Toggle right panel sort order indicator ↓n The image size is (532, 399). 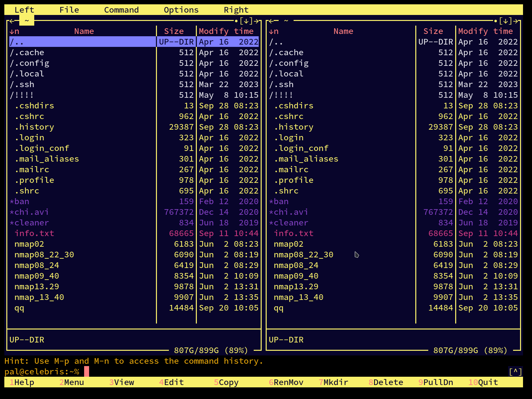[274, 31]
